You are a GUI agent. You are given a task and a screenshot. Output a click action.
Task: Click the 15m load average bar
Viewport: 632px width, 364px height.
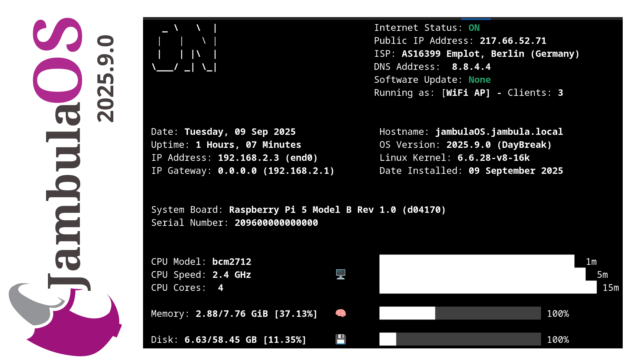click(488, 287)
